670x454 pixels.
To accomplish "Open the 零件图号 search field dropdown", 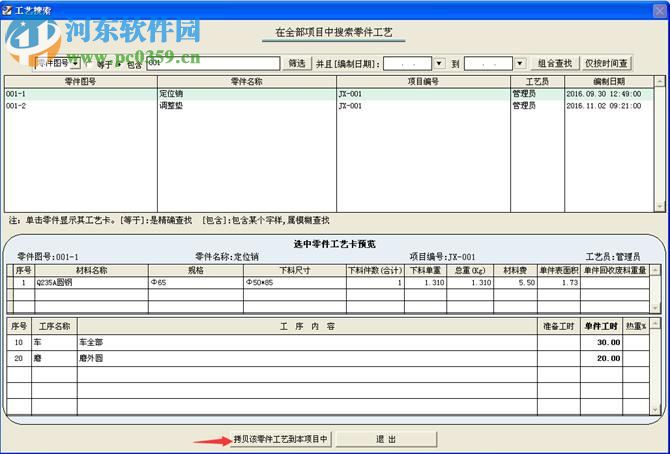I will [75, 64].
